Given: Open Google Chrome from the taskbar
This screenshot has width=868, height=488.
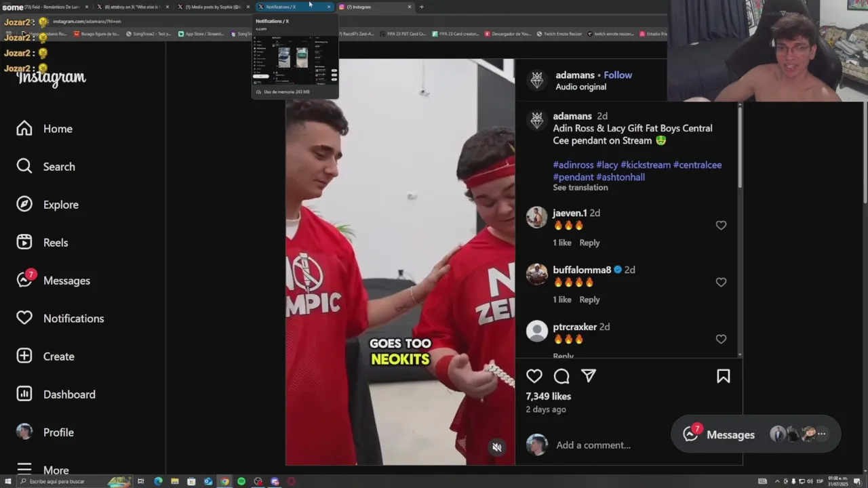Looking at the screenshot, I should point(224,481).
